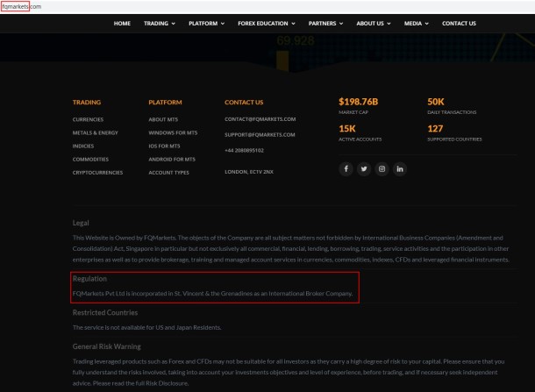Open the MEDIA menu
Viewport: 535px width, 392px height.
tap(417, 23)
